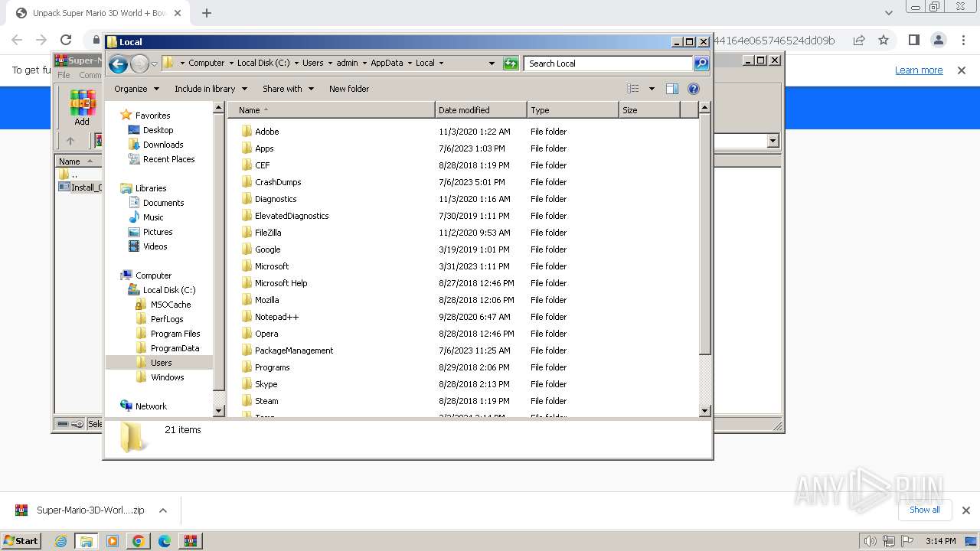Open the address bar history dropdown
The image size is (980, 551).
(x=492, y=64)
